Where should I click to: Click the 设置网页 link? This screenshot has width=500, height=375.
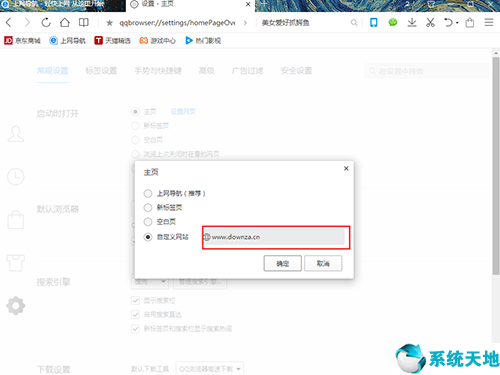(183, 112)
